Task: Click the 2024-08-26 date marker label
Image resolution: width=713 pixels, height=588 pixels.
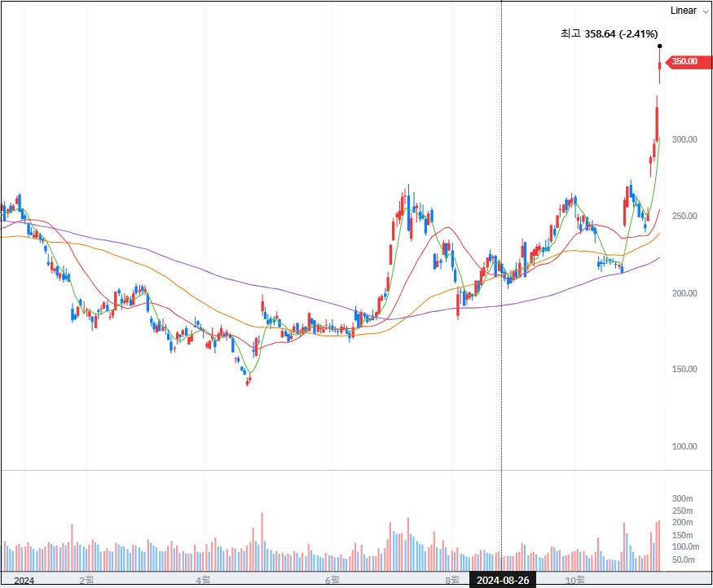Action: (x=503, y=581)
